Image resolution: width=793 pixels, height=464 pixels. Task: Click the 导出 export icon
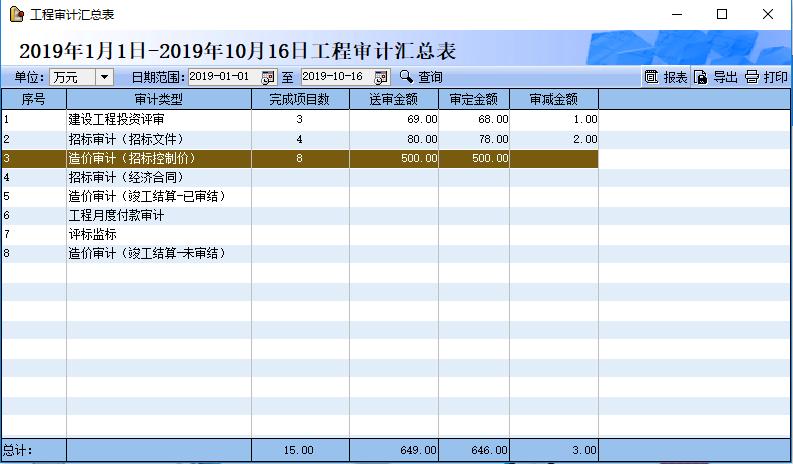coord(701,77)
